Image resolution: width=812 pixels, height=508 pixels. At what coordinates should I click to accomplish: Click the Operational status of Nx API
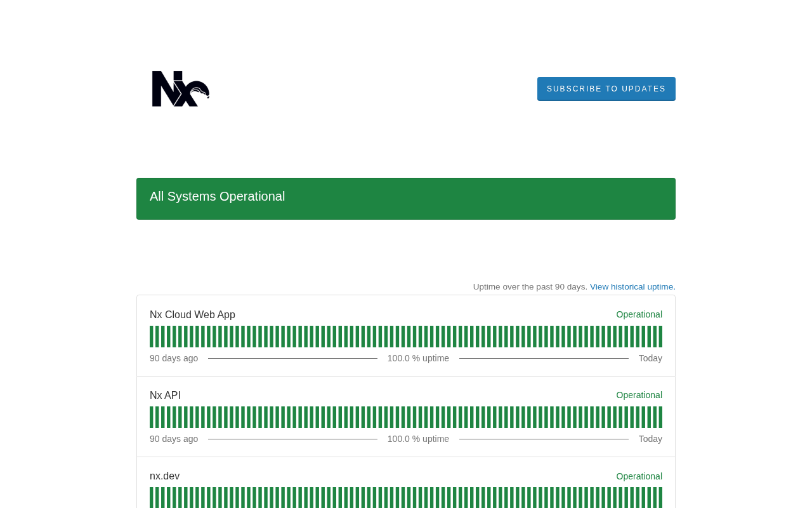639,395
